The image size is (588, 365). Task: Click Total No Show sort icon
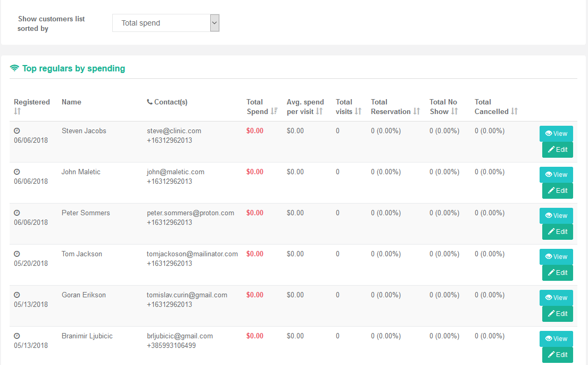pos(454,111)
